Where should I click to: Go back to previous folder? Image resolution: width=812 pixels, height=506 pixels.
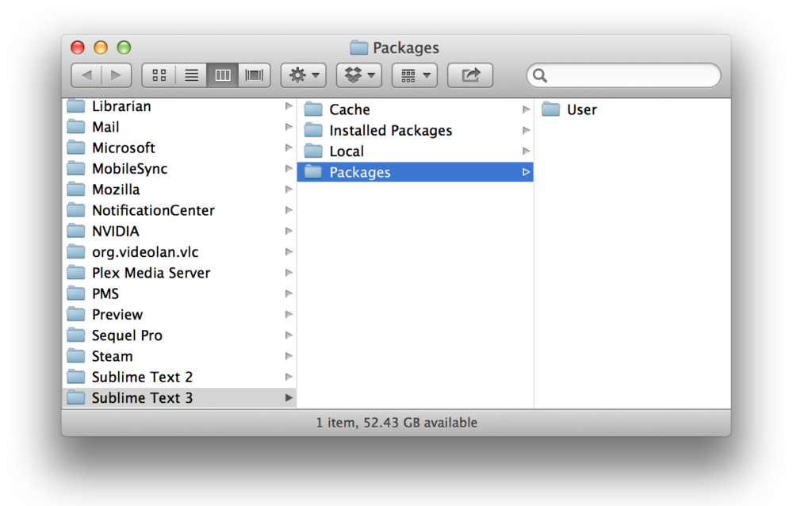pos(86,75)
